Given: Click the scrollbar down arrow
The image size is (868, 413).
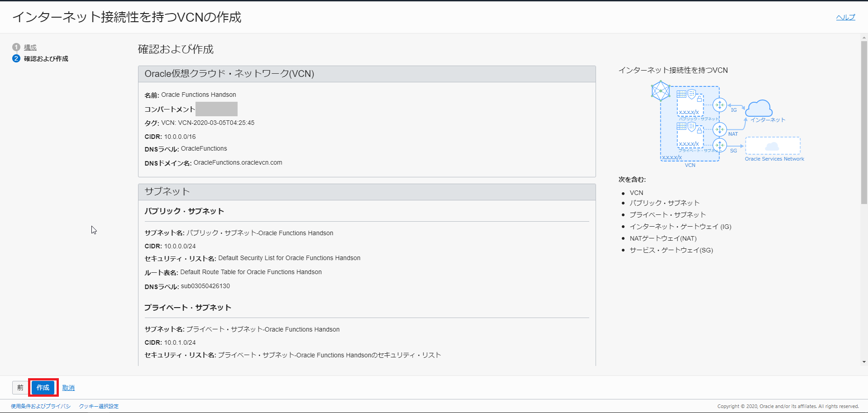Looking at the screenshot, I should pyautogui.click(x=864, y=362).
